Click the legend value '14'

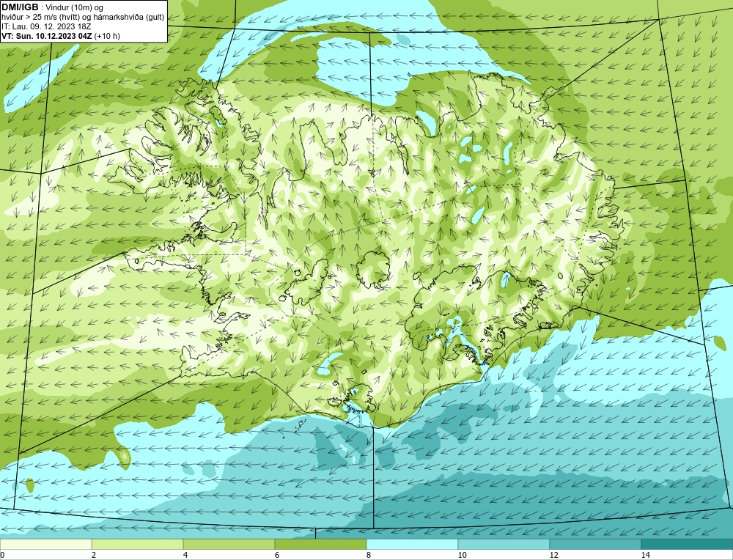click(645, 555)
